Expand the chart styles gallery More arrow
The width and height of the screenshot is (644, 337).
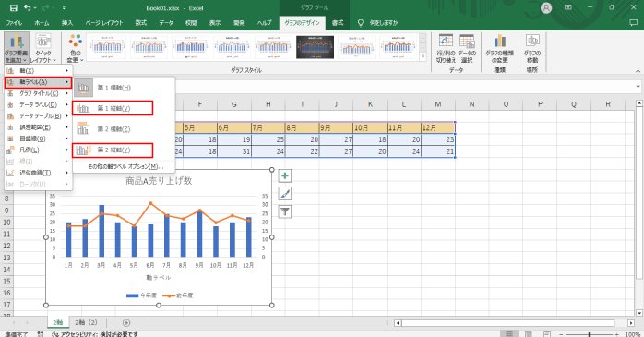423,57
